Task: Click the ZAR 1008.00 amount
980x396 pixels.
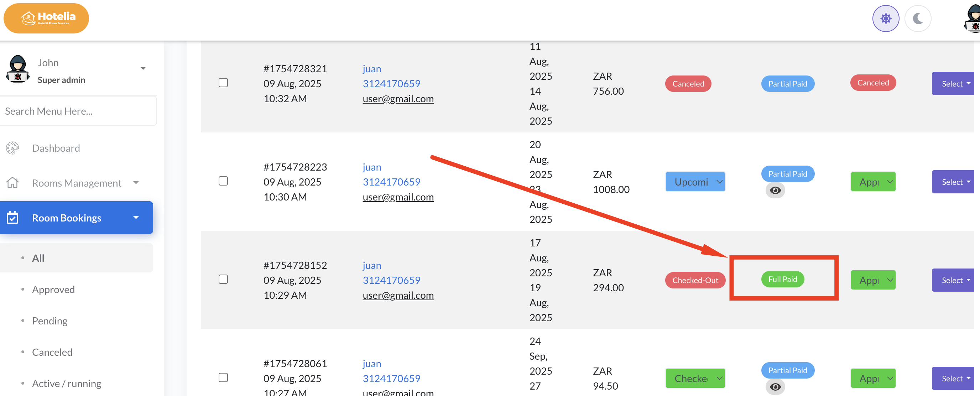Action: (x=611, y=182)
